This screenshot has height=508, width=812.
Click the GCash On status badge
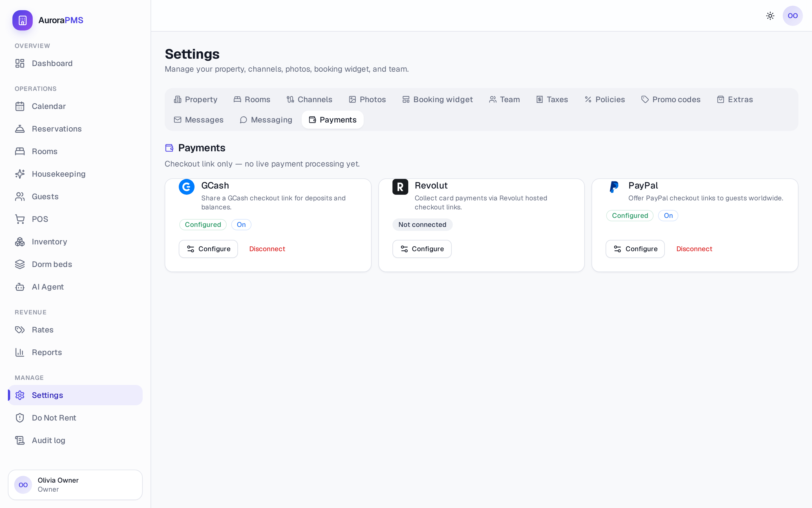click(241, 225)
